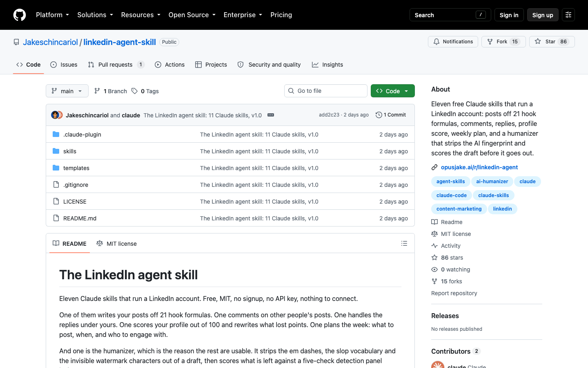Open the main branch dropdown

pyautogui.click(x=67, y=91)
